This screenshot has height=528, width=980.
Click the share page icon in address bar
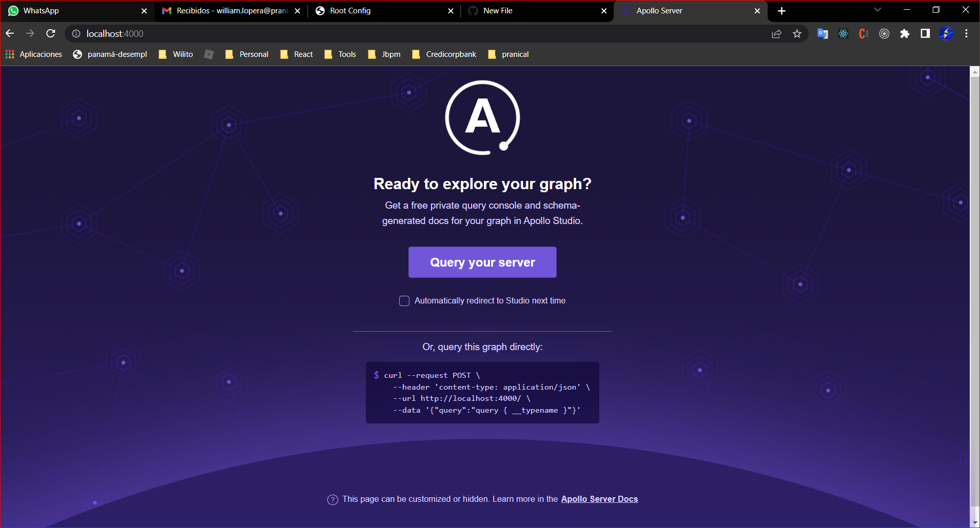[776, 34]
